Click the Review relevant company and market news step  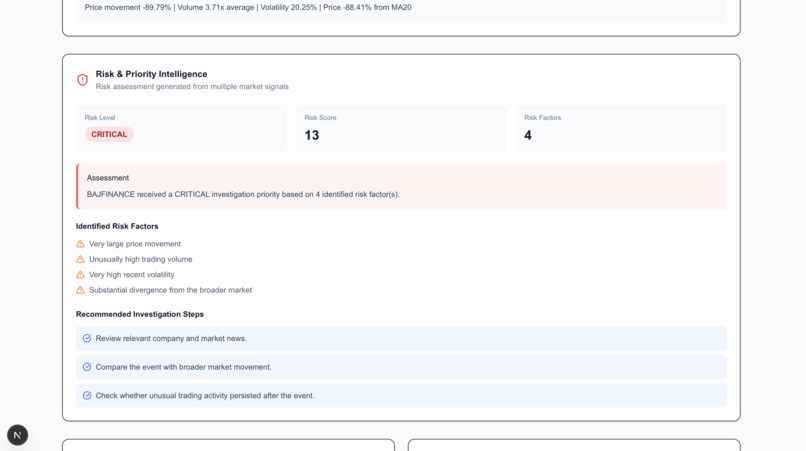coord(401,338)
